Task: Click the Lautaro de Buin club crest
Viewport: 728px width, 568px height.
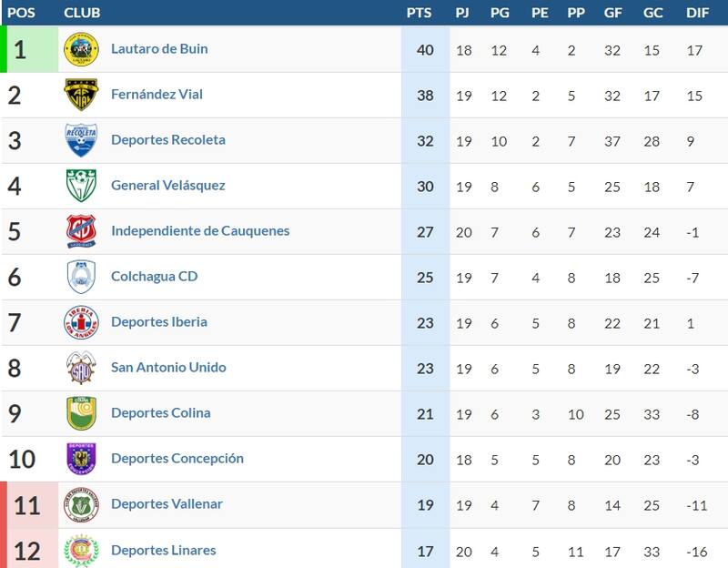Action: coord(81,49)
